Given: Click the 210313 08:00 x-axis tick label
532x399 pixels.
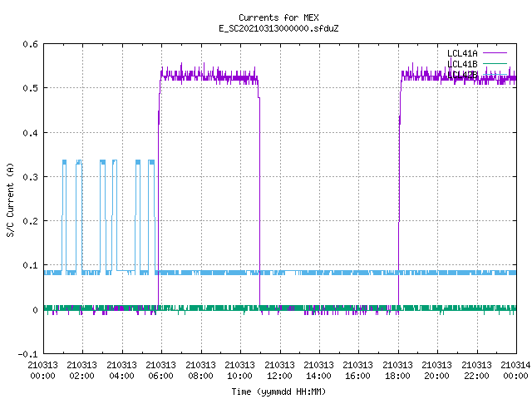Looking at the screenshot, I should [x=200, y=370].
